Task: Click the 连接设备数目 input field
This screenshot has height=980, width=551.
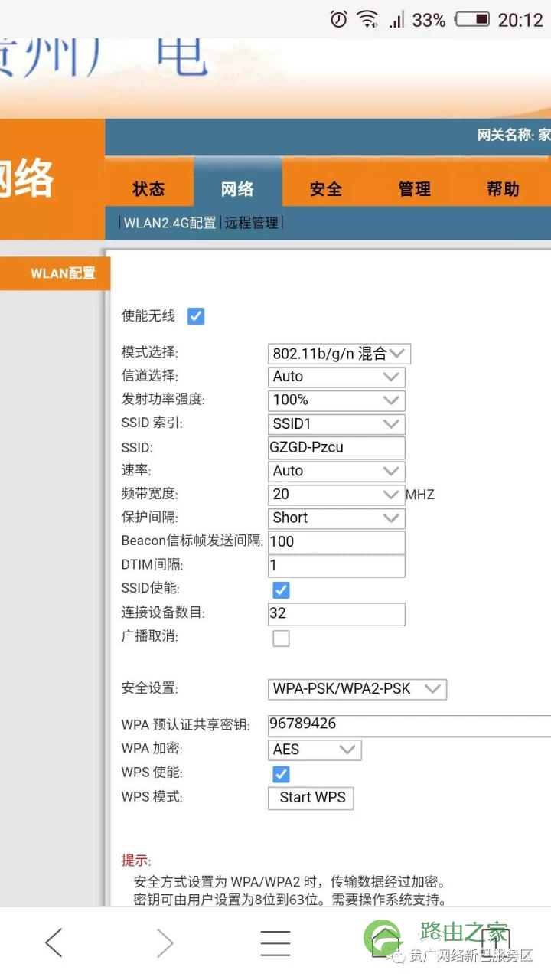Action: click(336, 614)
